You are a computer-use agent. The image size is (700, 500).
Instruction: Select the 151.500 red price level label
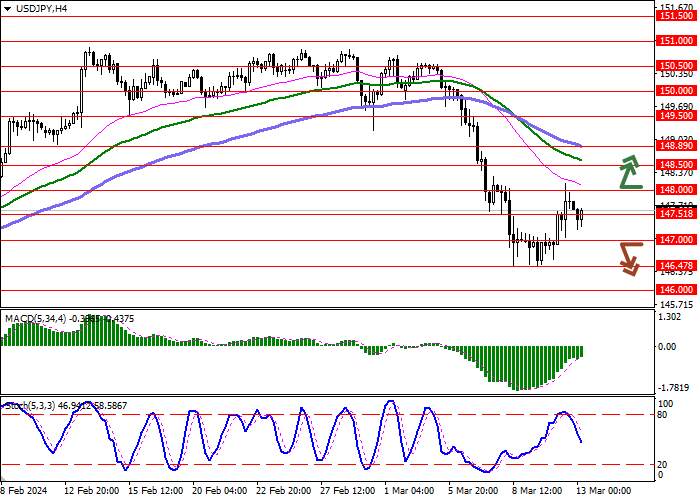click(676, 16)
